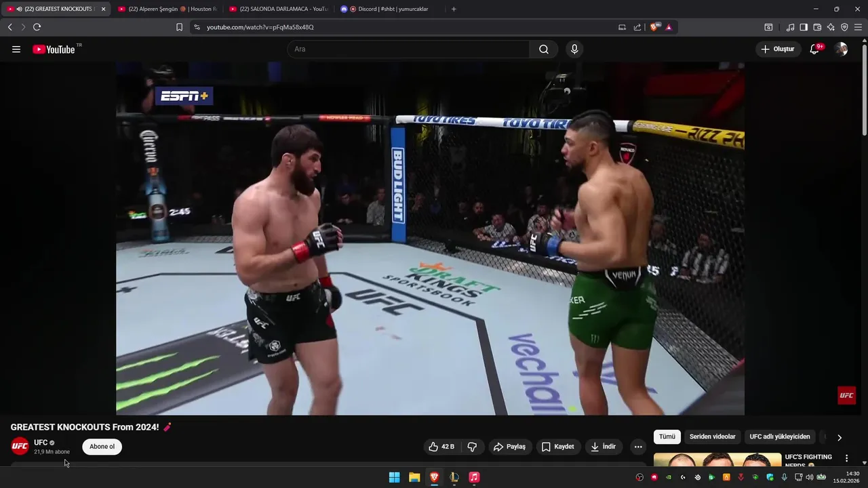Subscribe with Abone ol button
The width and height of the screenshot is (868, 488).
click(102, 447)
